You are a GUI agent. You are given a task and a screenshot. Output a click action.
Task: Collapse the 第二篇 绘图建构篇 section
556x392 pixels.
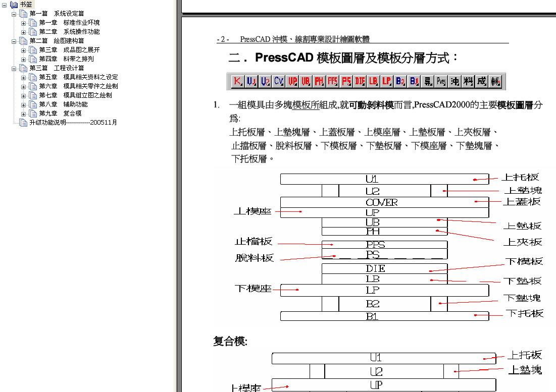[x=14, y=41]
